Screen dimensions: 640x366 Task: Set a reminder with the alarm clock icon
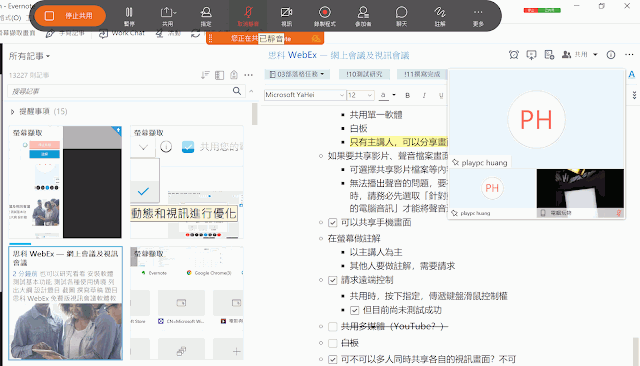pyautogui.click(x=513, y=55)
